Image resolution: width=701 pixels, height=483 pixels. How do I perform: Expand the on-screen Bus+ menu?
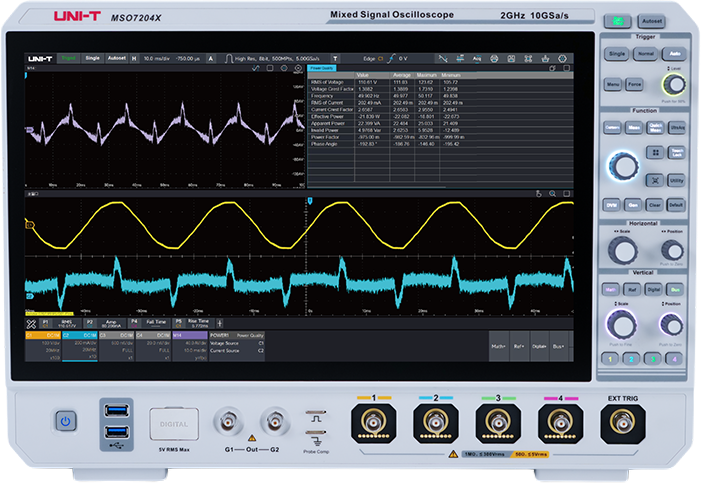point(558,346)
